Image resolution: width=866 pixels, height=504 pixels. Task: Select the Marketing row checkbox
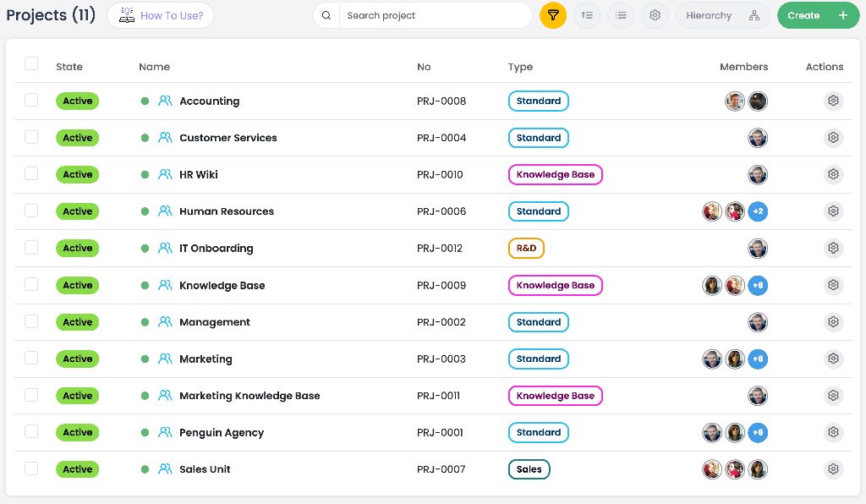pyautogui.click(x=31, y=358)
